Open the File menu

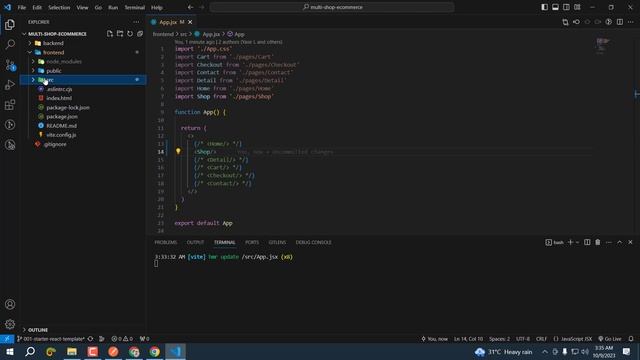pyautogui.click(x=22, y=7)
